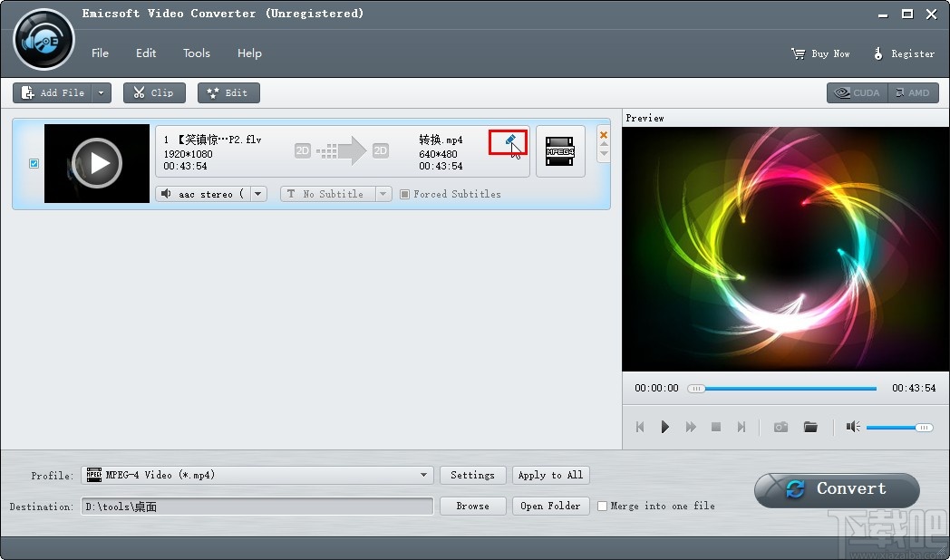Viewport: 950px width, 560px height.
Task: Adjust the preview volume slider
Action: click(900, 428)
